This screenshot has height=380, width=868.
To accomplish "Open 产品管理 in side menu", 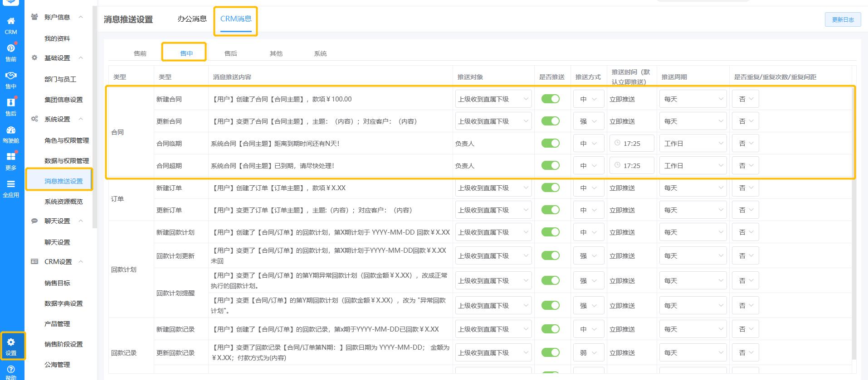I will coord(57,323).
